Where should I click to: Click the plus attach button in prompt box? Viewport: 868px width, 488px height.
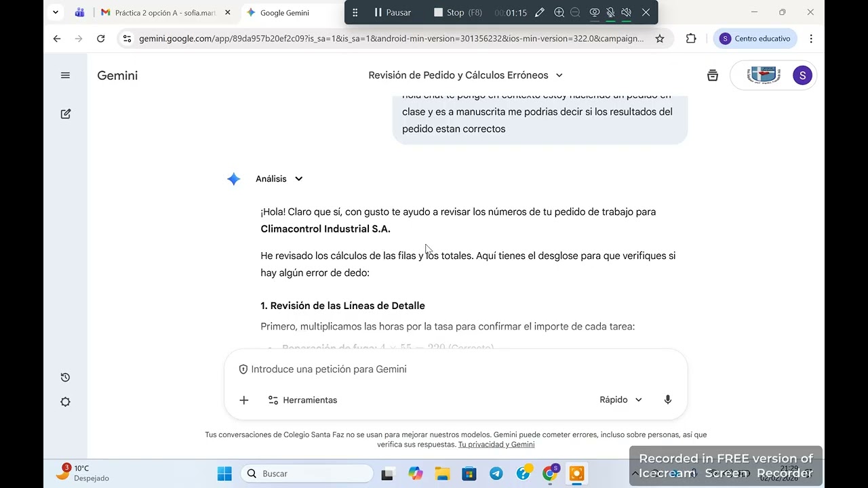click(x=244, y=400)
